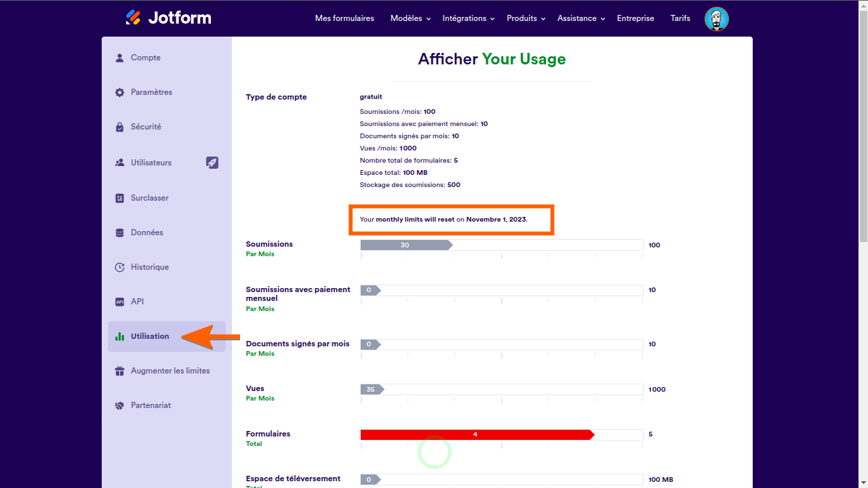Click the Augmenter les limites gift icon
This screenshot has width=868, height=488.
(x=120, y=371)
